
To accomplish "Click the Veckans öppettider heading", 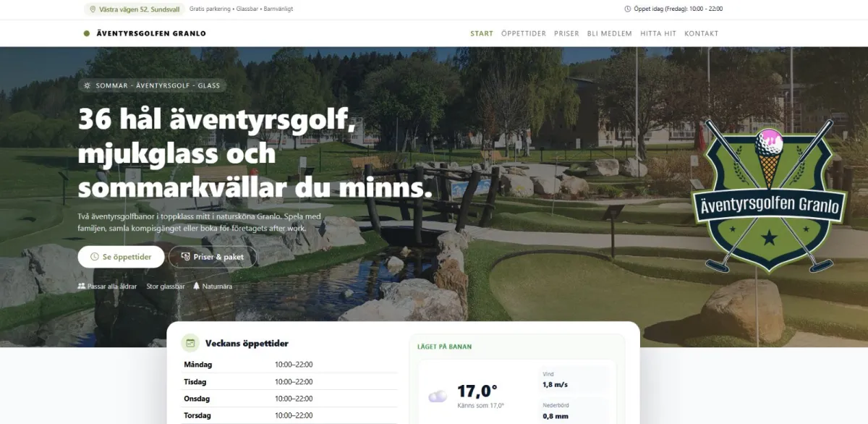I will tap(247, 343).
